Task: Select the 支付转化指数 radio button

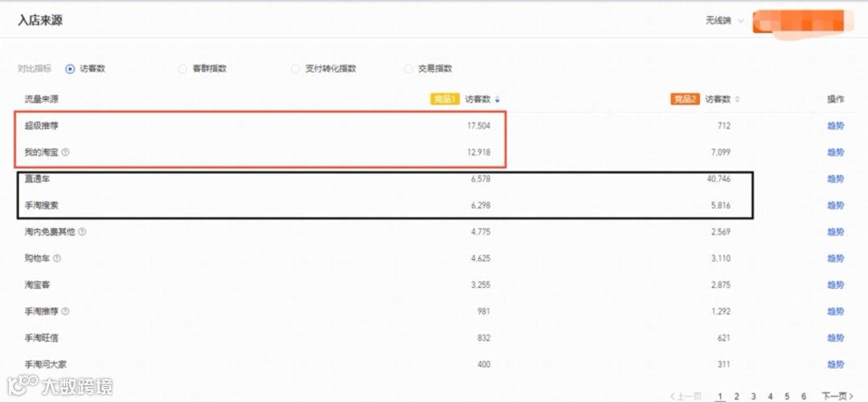Action: coord(295,68)
